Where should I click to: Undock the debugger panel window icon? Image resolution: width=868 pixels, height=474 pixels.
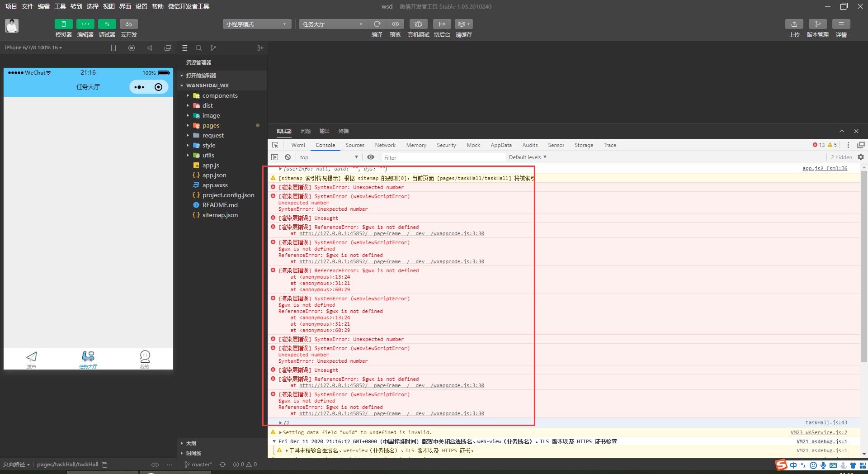[x=861, y=145]
